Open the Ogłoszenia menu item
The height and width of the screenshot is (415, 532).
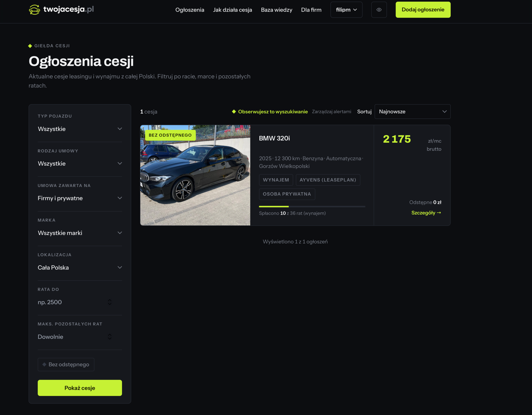(190, 10)
